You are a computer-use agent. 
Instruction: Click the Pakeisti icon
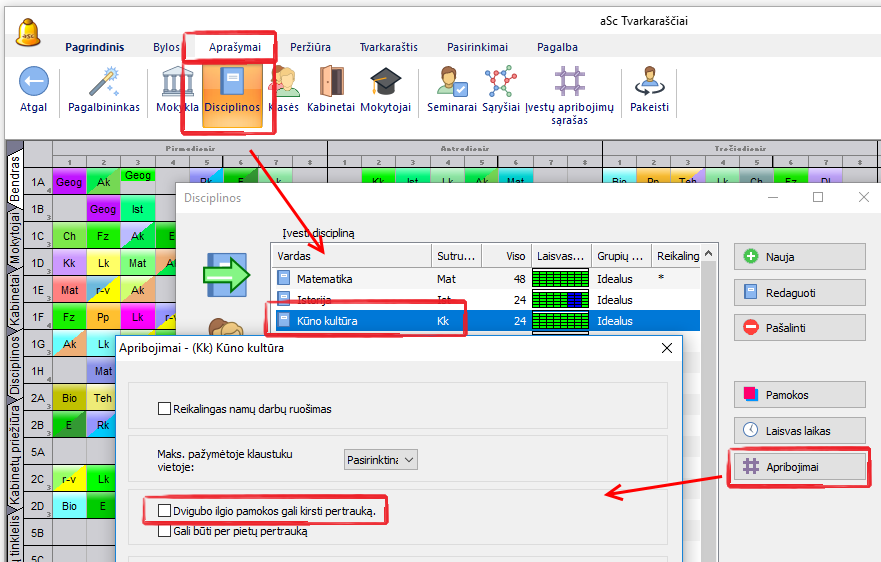tap(649, 84)
